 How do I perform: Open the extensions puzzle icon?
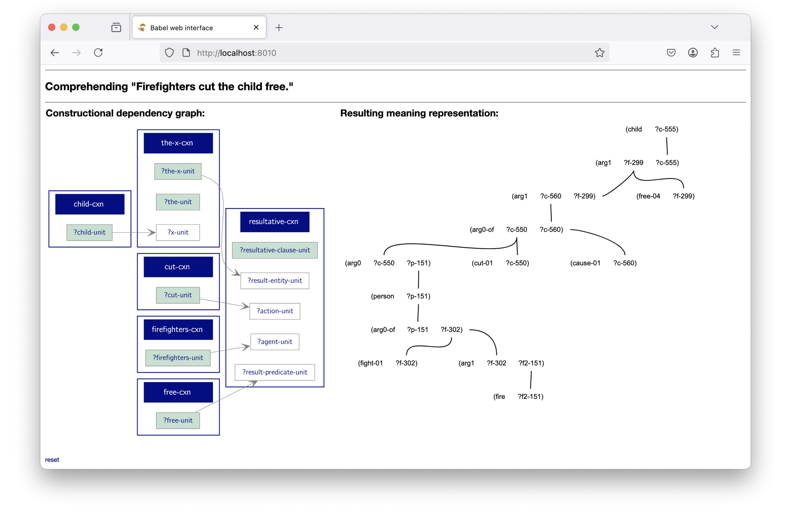[x=715, y=53]
